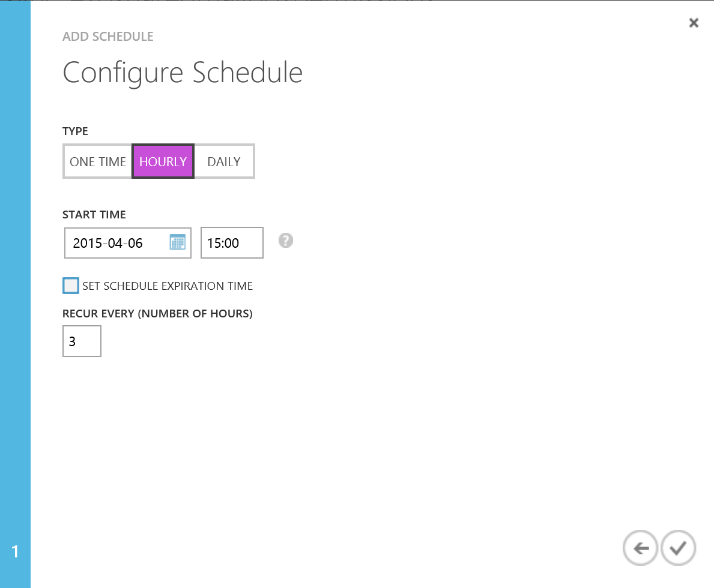Click the Set Schedule Expiration Time label
This screenshot has width=714, height=588.
coord(168,286)
